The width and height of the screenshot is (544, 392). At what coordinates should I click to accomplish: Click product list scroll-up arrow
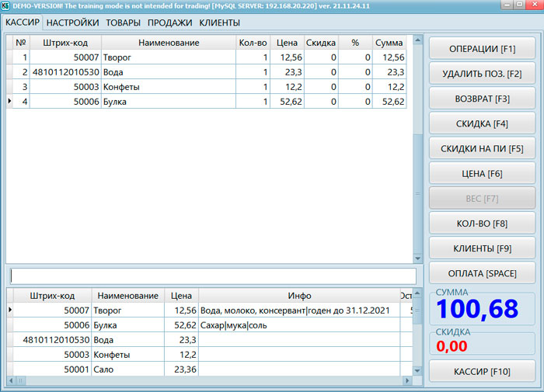[x=418, y=293]
